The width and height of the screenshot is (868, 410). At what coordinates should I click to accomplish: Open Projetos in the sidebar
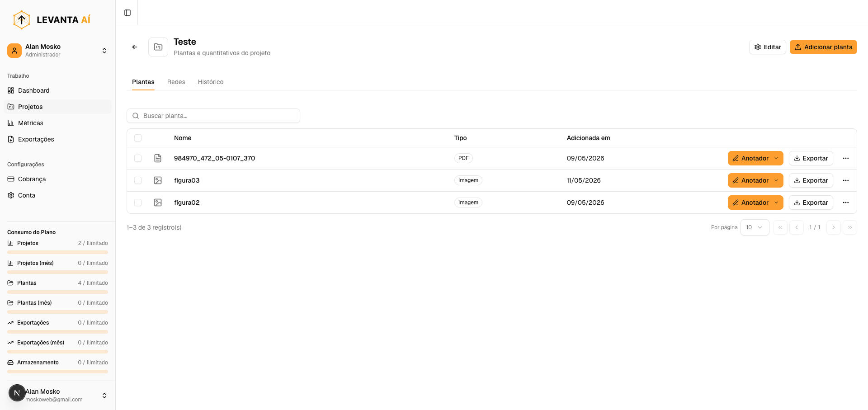[x=57, y=107]
